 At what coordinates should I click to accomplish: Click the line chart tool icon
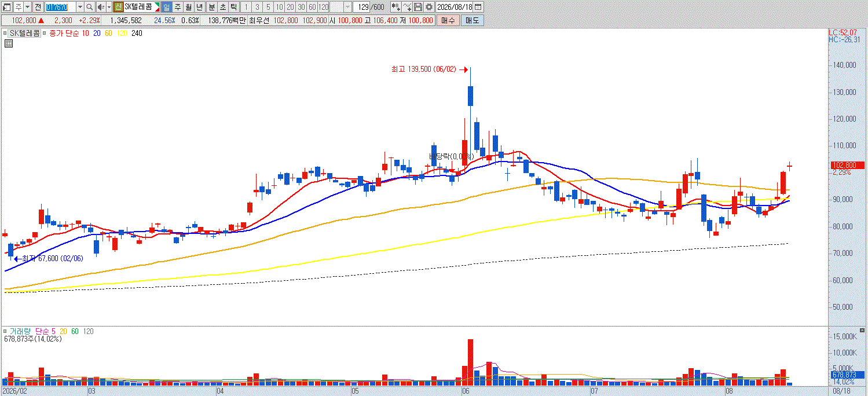[x=407, y=7]
